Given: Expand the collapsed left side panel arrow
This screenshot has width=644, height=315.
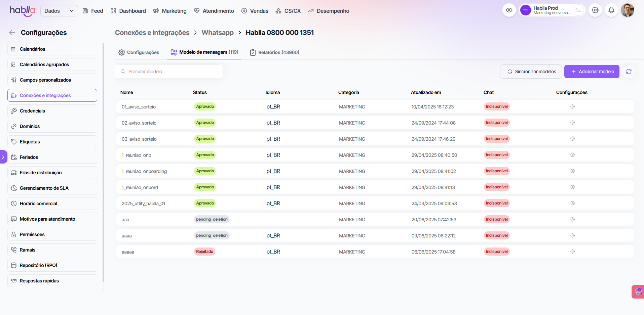Looking at the screenshot, I should coord(3,157).
